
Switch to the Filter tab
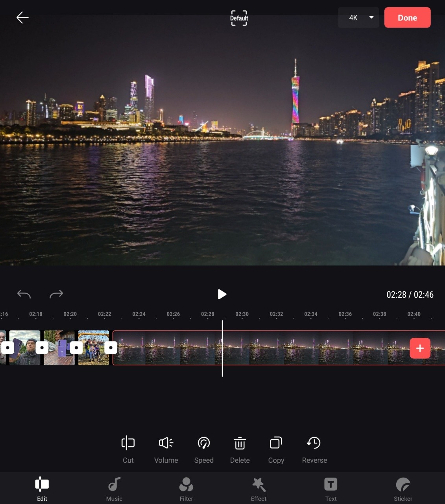[x=186, y=489]
